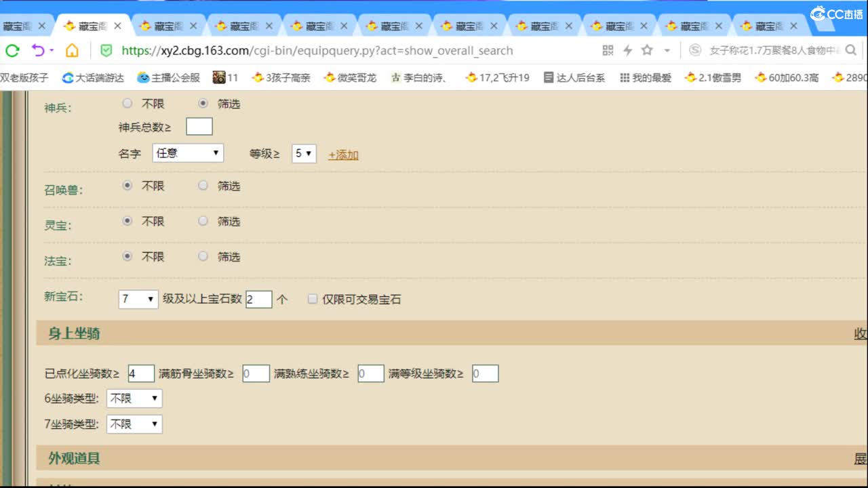This screenshot has height=488, width=868.
Task: Open the 60加60.3高 bookmark
Action: 787,77
